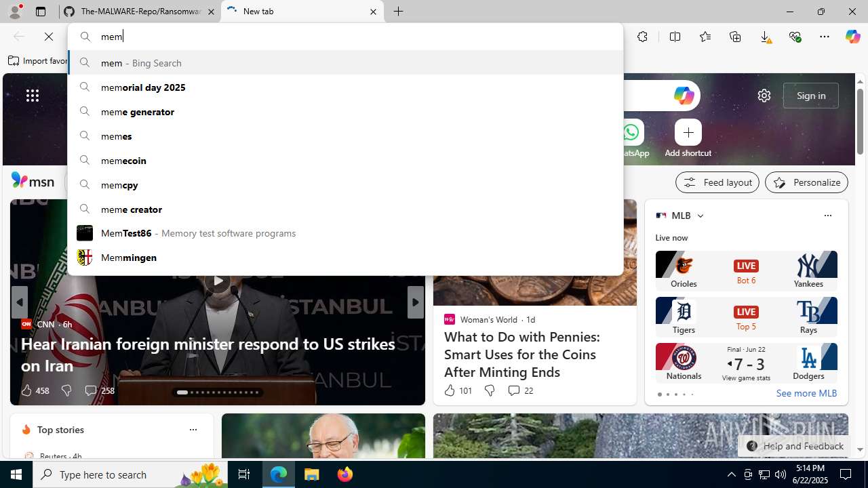Open page settings gear icon

[764, 96]
